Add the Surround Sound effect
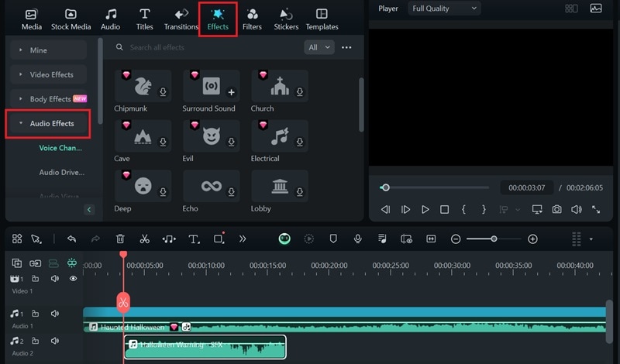The image size is (620, 364). [x=231, y=92]
